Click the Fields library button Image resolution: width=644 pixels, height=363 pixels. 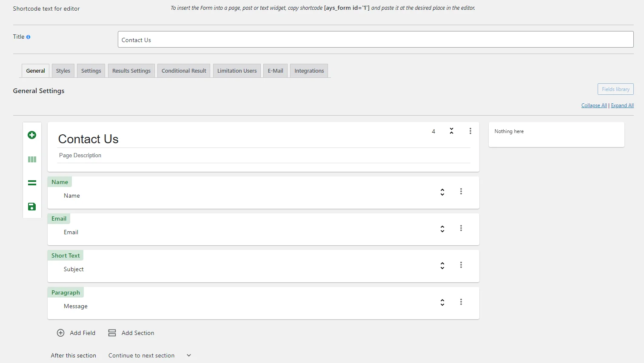click(616, 89)
